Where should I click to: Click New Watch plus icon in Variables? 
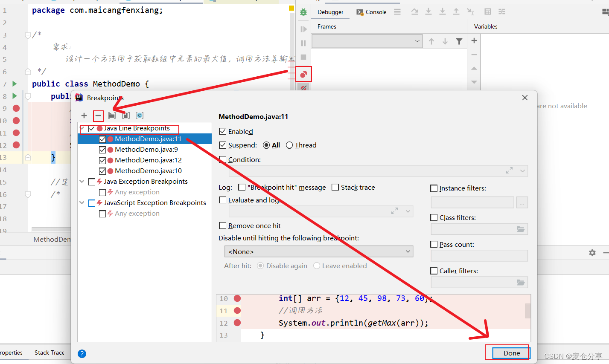click(474, 40)
